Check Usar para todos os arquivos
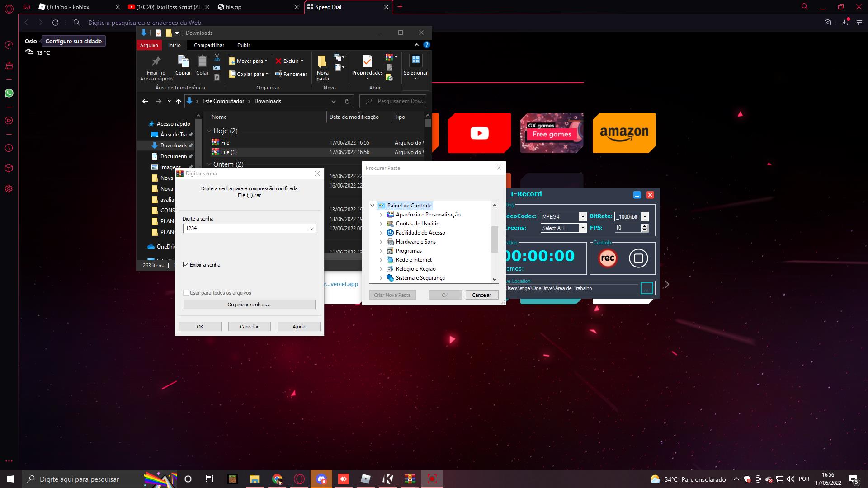868x488 pixels. point(186,293)
